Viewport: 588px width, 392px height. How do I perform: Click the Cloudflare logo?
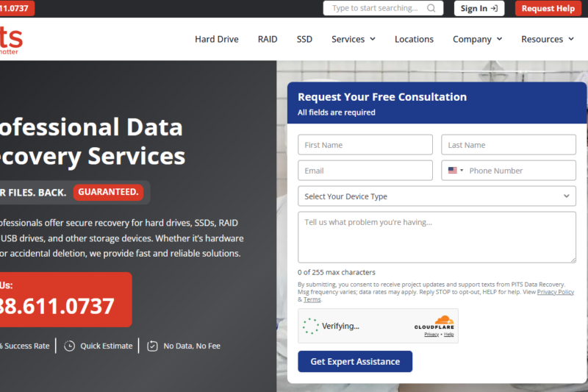coord(434,322)
